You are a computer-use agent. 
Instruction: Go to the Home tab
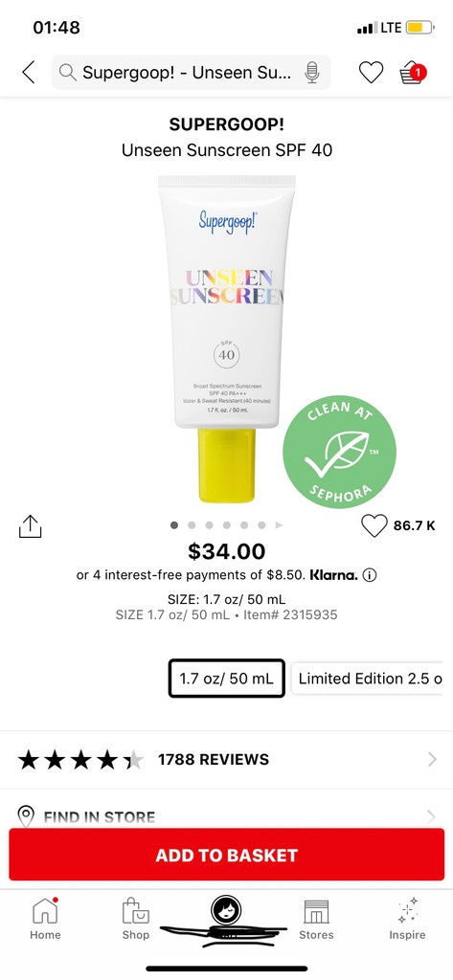(x=45, y=919)
